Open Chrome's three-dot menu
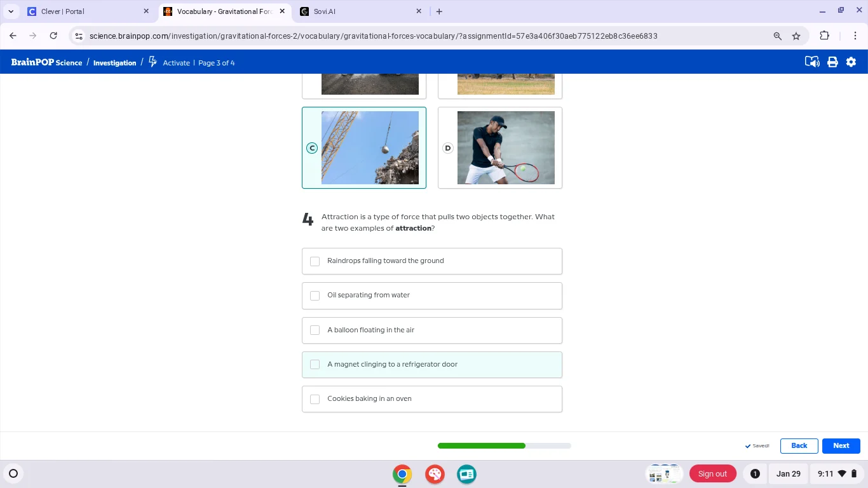Image resolution: width=868 pixels, height=488 pixels. click(857, 36)
